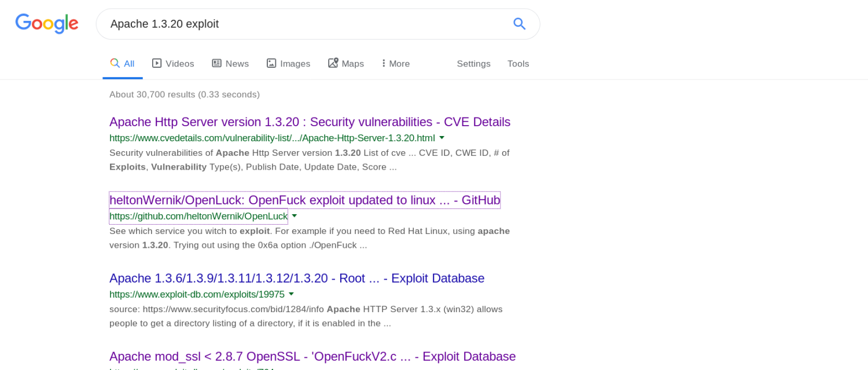
Task: Open Images search via its picture icon
Action: pyautogui.click(x=271, y=63)
